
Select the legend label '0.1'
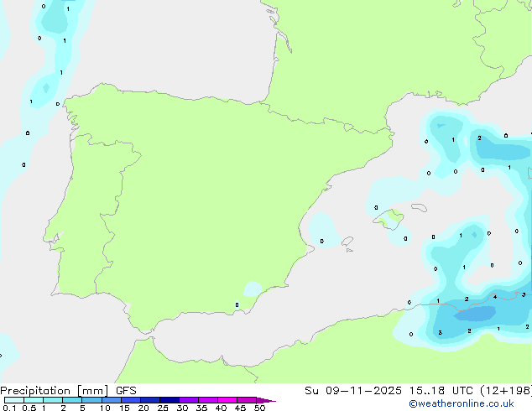tap(9, 408)
